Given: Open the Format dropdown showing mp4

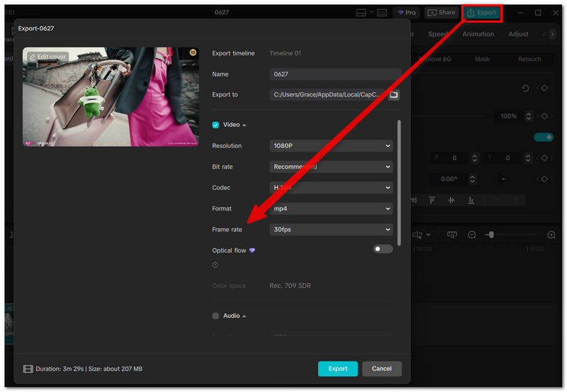Looking at the screenshot, I should tap(331, 208).
